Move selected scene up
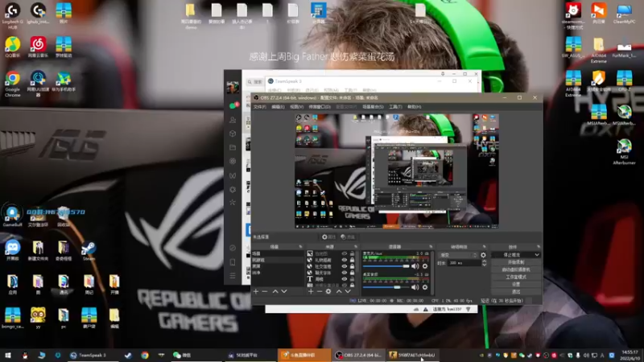This screenshot has height=362, width=644. (275, 291)
